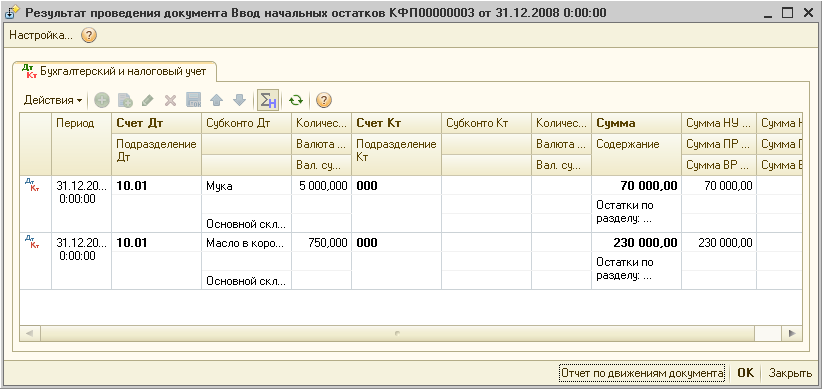Click the Сумма ВР column header
822x389 pixels.
coord(719,165)
